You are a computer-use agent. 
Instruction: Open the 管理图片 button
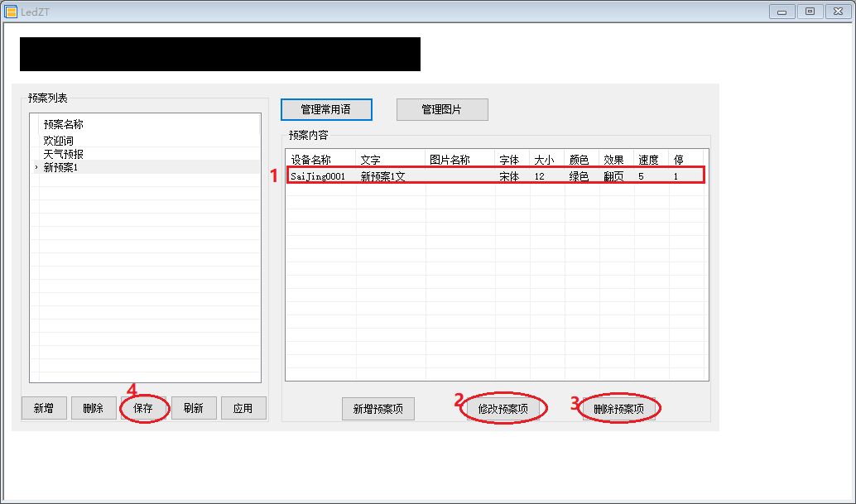(442, 109)
